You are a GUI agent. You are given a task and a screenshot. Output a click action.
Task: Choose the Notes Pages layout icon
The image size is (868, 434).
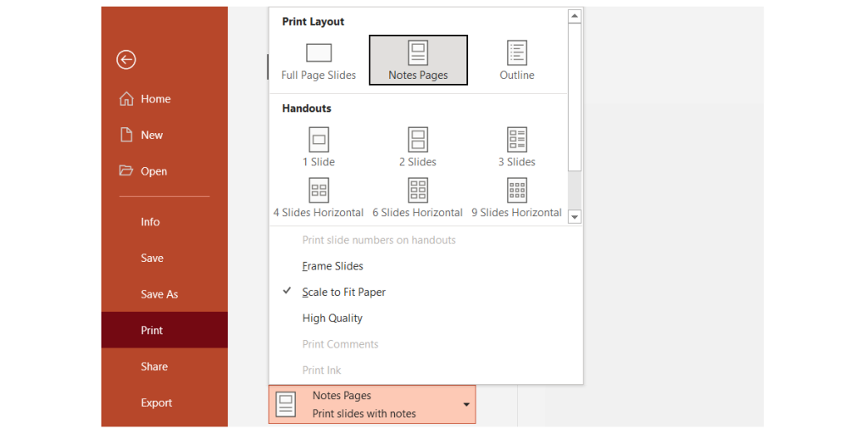click(x=418, y=53)
